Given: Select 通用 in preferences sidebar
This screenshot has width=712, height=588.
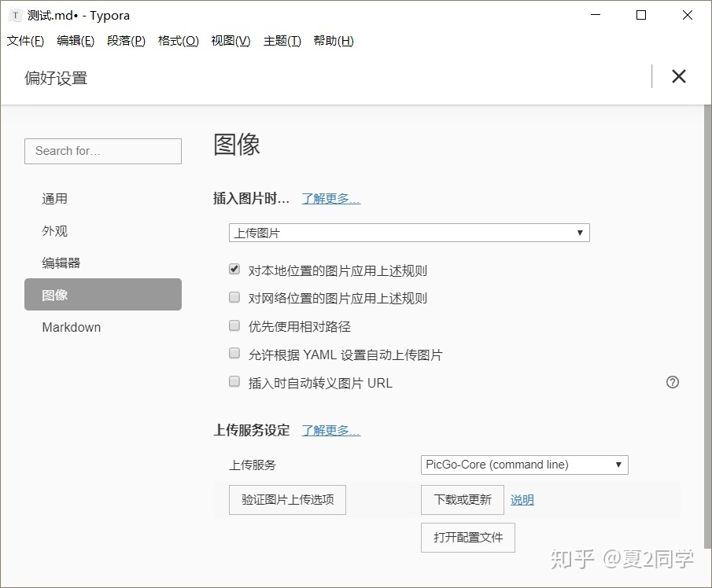Looking at the screenshot, I should [55, 199].
